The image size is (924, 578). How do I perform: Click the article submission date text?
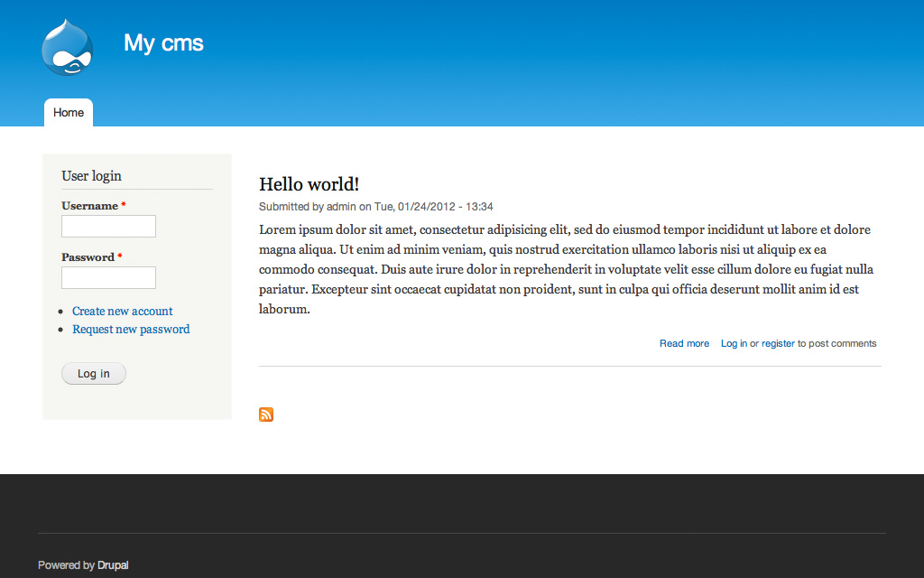(429, 206)
